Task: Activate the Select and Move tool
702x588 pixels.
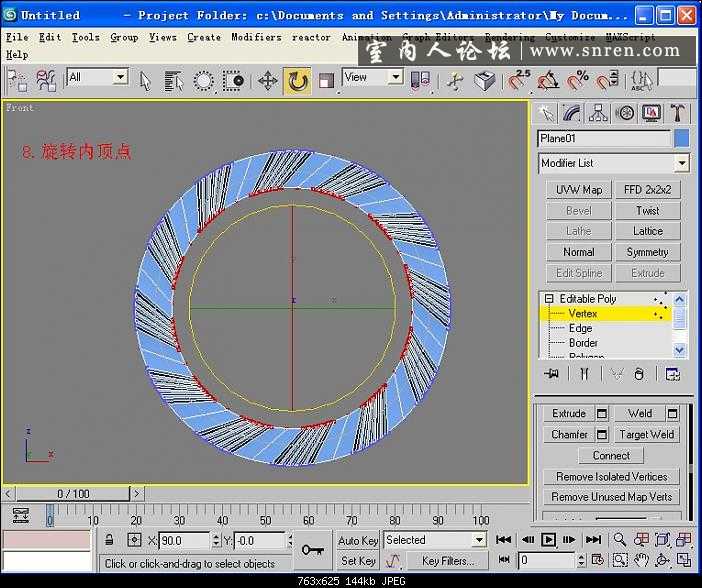Action: pos(268,81)
